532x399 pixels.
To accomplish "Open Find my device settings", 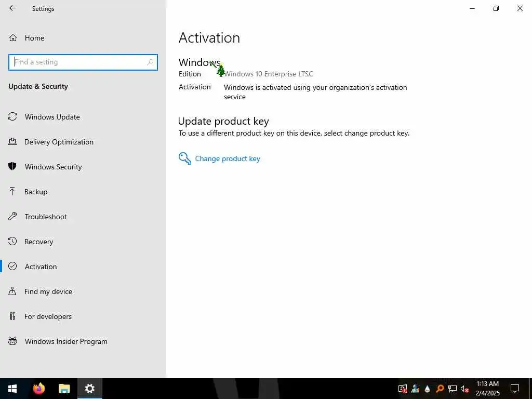I will [83, 291].
